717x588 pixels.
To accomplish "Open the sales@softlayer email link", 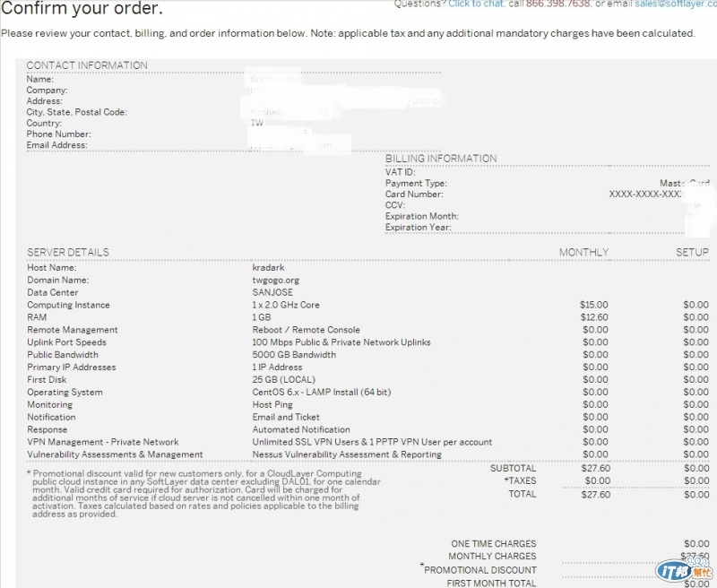I will coord(676,4).
